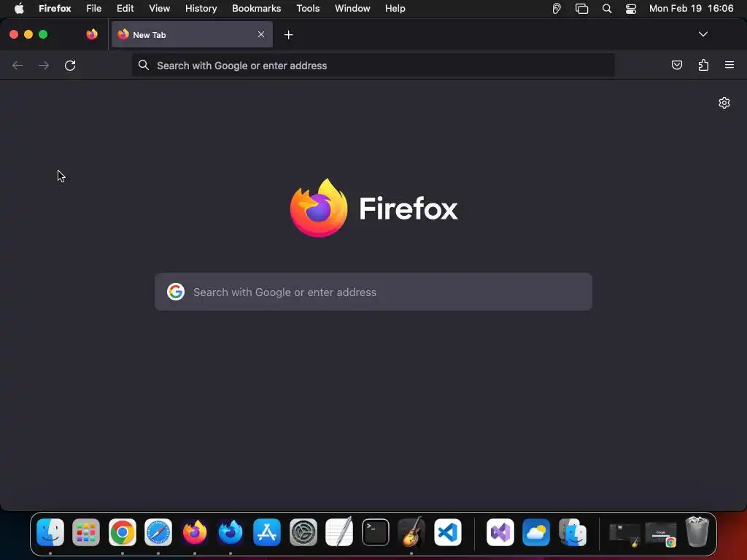Open new tab personalize gear settings
Image resolution: width=747 pixels, height=560 pixels.
724,103
